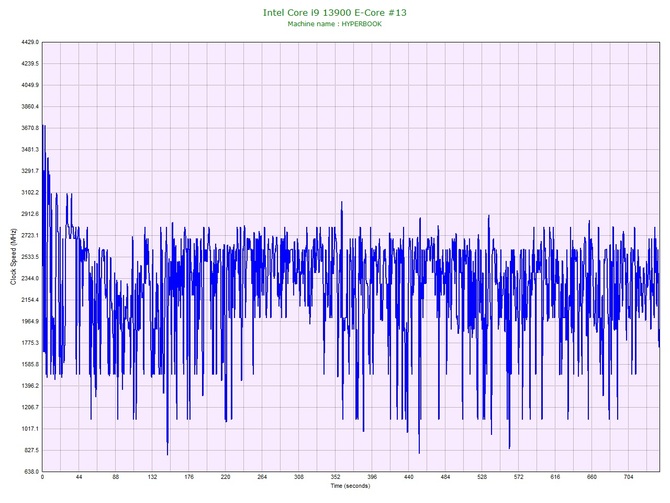Click the chart title 'Intel Core i9 13900 E-Core #13'
Screen dimensions: 670x503
(335, 12)
